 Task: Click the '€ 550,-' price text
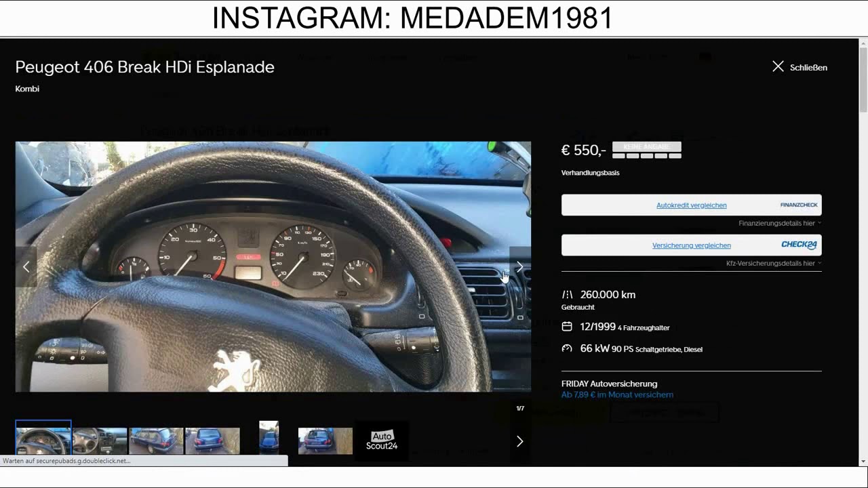pos(583,150)
